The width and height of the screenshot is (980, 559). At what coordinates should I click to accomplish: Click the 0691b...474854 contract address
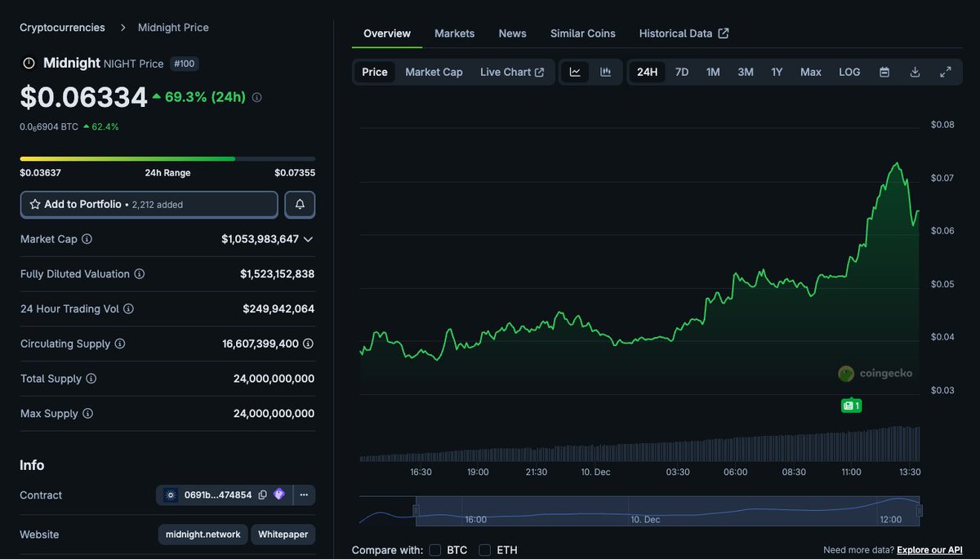pos(218,495)
